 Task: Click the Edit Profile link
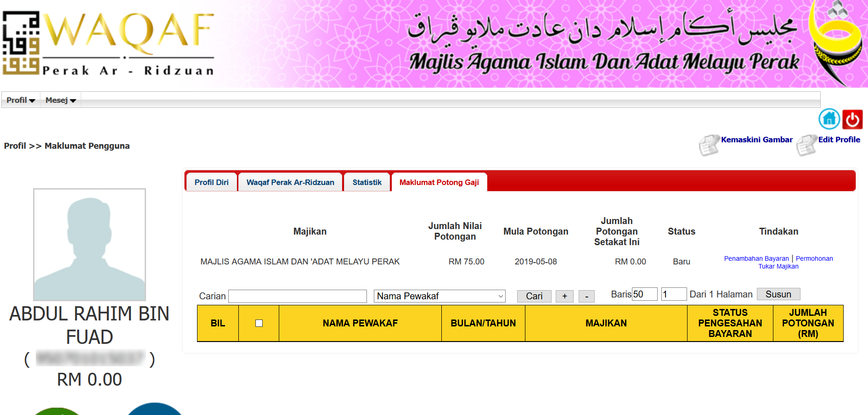click(x=839, y=140)
